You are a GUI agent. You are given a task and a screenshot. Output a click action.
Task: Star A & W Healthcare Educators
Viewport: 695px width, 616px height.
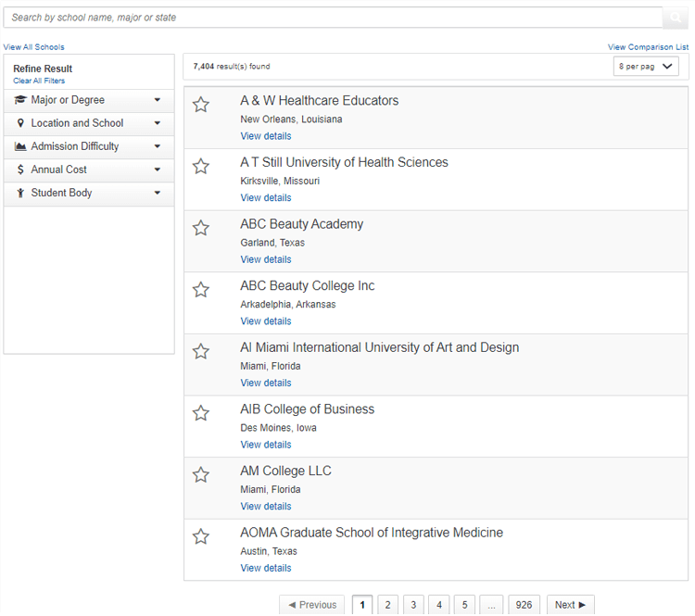tap(201, 105)
